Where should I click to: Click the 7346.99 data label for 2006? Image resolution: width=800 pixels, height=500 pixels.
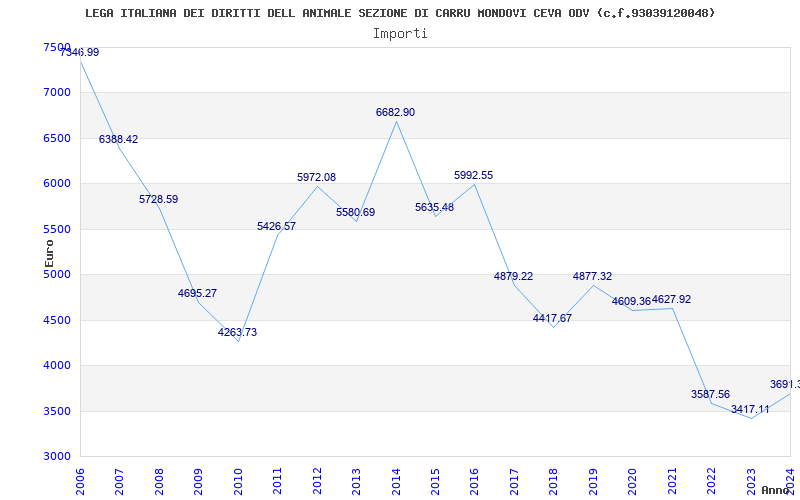coord(80,52)
